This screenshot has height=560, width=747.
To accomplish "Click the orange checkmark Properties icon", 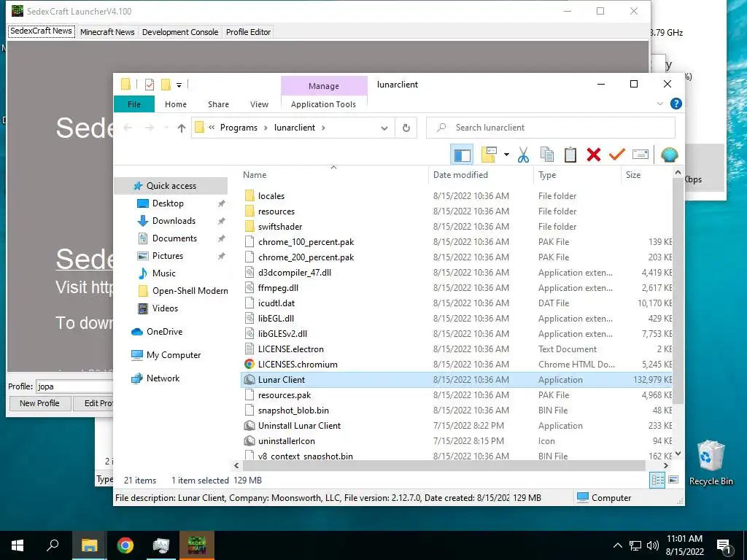I will tap(617, 155).
